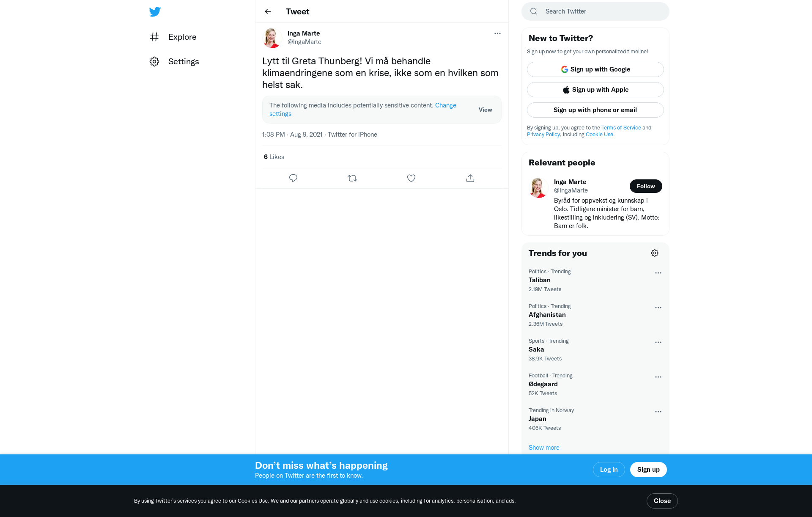812x517 pixels.
Task: Follow Inga Marte
Action: point(646,186)
